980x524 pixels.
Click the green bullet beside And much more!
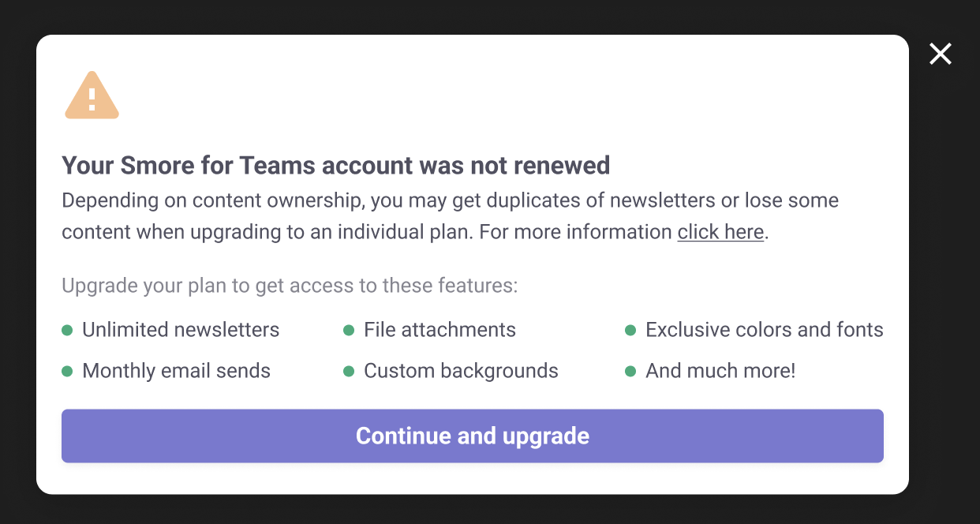(x=630, y=371)
